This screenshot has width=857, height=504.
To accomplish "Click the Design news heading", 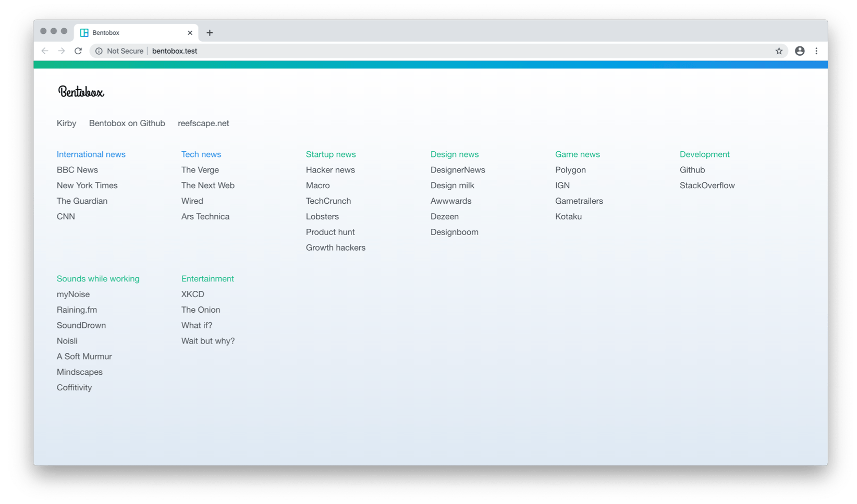I will point(455,154).
